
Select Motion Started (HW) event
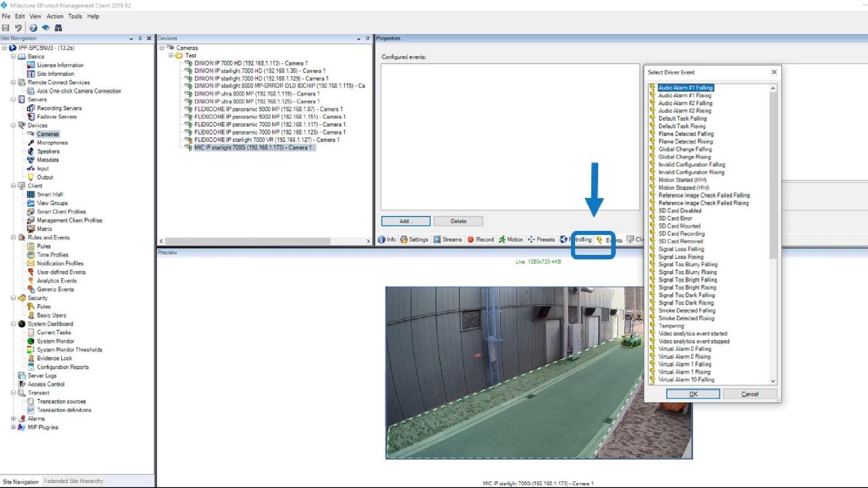click(x=682, y=180)
